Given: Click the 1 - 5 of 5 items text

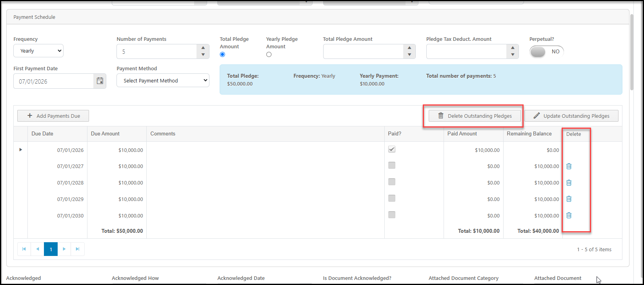Looking at the screenshot, I should (594, 249).
